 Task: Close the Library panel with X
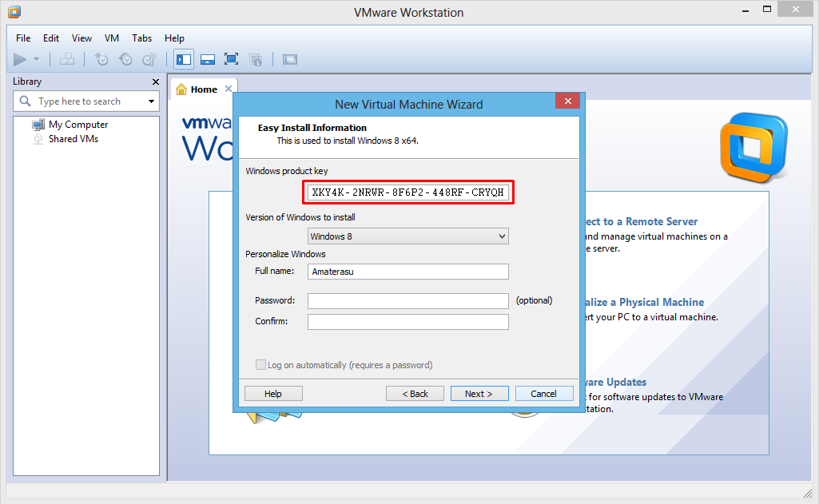(156, 81)
